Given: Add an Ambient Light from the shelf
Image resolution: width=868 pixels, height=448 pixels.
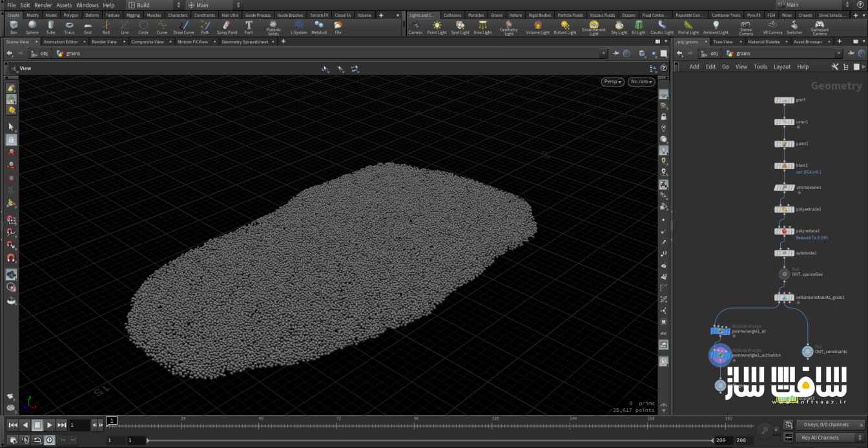Looking at the screenshot, I should click(x=716, y=27).
